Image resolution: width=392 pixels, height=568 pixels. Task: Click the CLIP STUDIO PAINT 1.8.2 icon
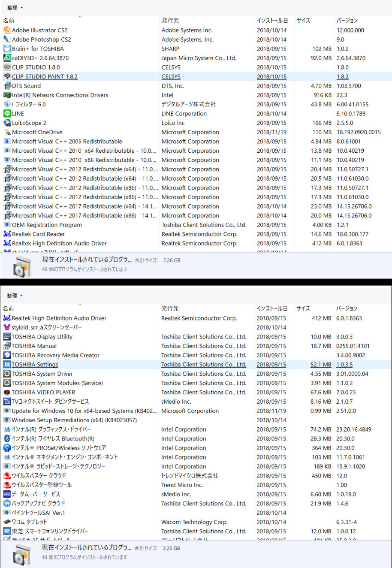(7, 76)
